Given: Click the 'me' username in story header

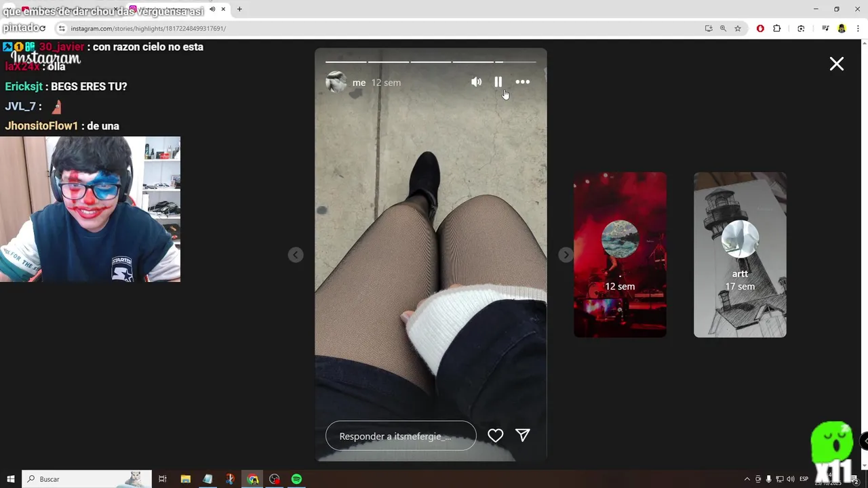Looking at the screenshot, I should click(359, 83).
